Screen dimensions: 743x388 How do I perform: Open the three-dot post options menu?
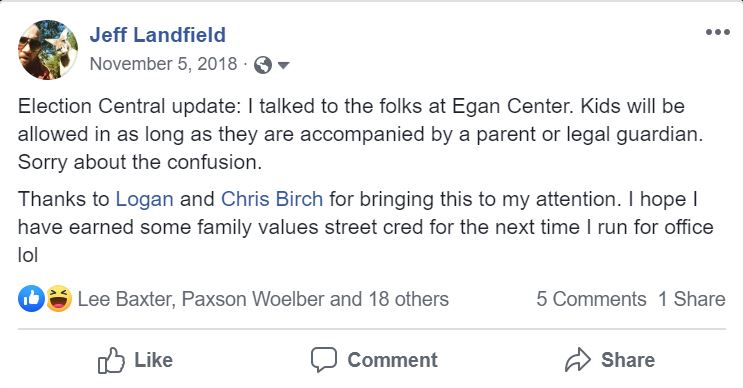tap(717, 32)
